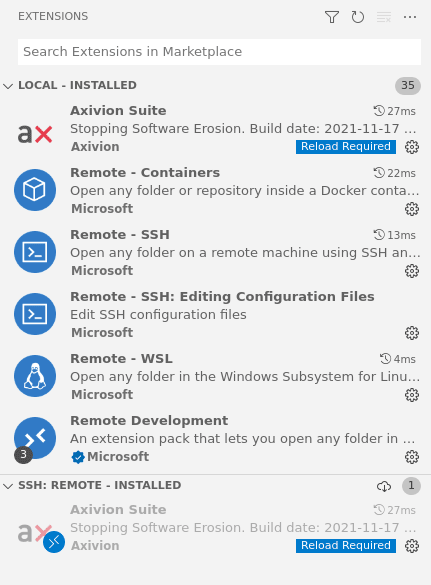Viewport: 431px width, 585px height.
Task: Click the 22ms activation time of Remote - Containers
Action: click(394, 173)
